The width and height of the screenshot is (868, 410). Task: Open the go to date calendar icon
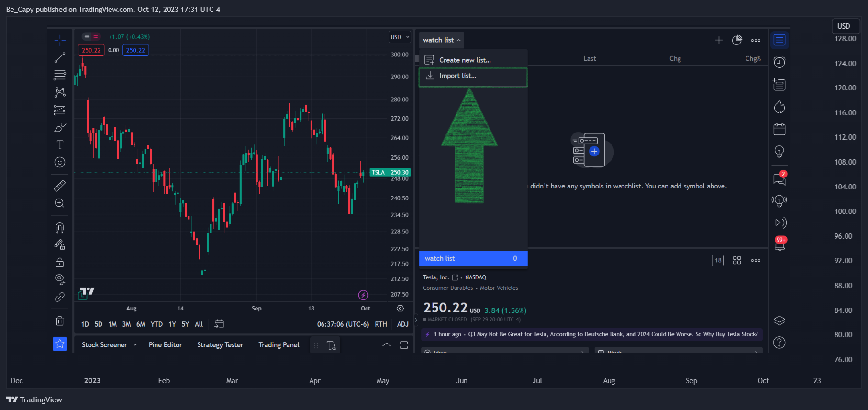coord(219,324)
